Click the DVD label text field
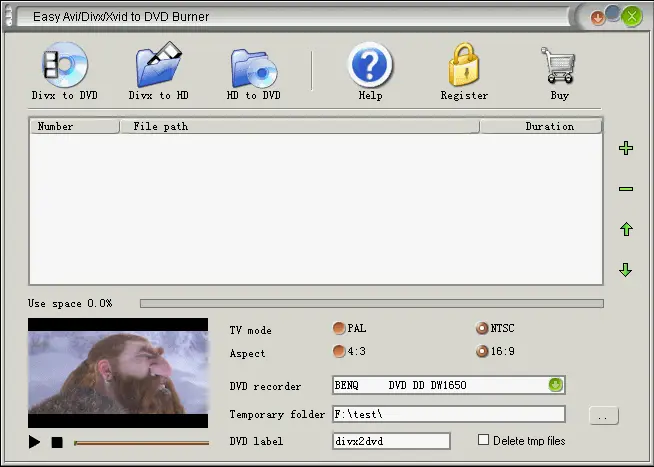Image resolution: width=654 pixels, height=467 pixels. [x=391, y=441]
